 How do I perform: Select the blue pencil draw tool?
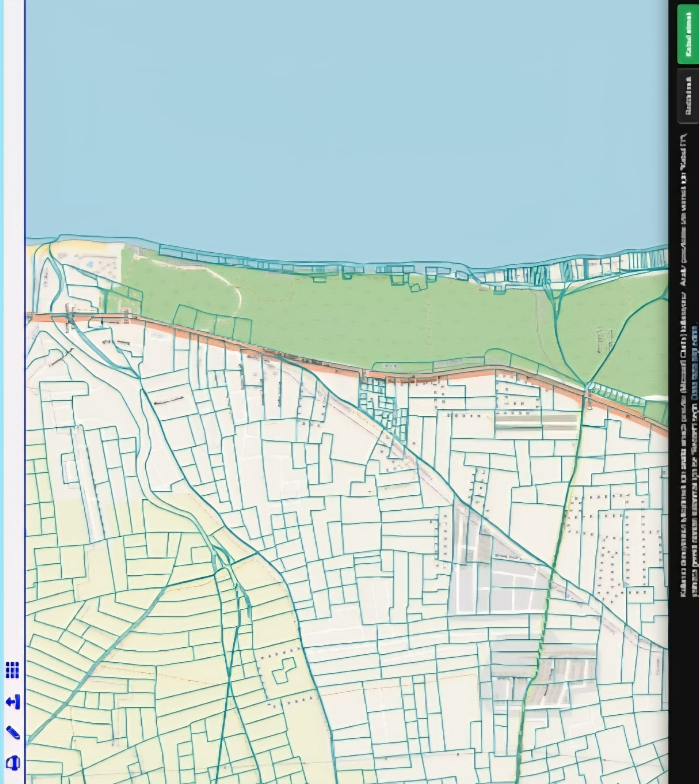(13, 732)
